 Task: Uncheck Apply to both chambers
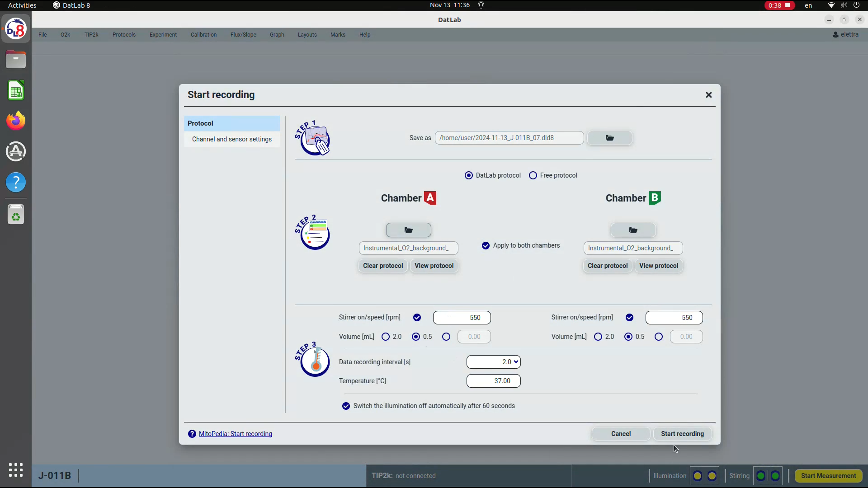(x=486, y=245)
